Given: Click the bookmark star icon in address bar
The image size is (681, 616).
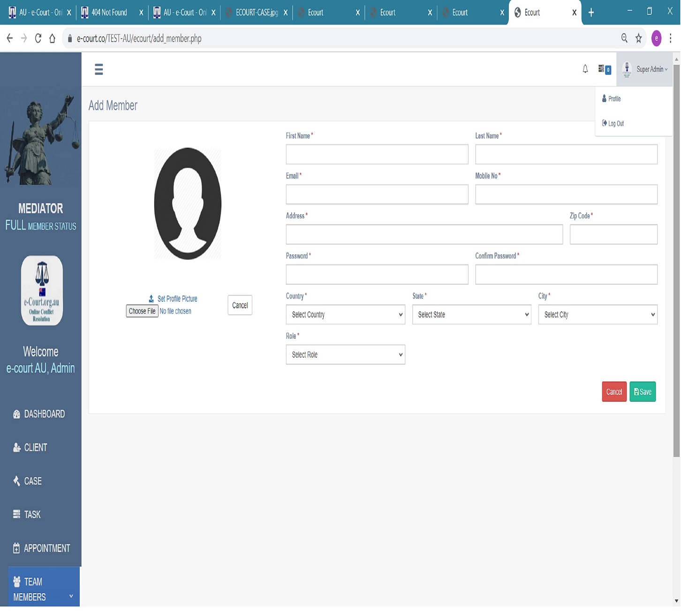Looking at the screenshot, I should coord(638,38).
